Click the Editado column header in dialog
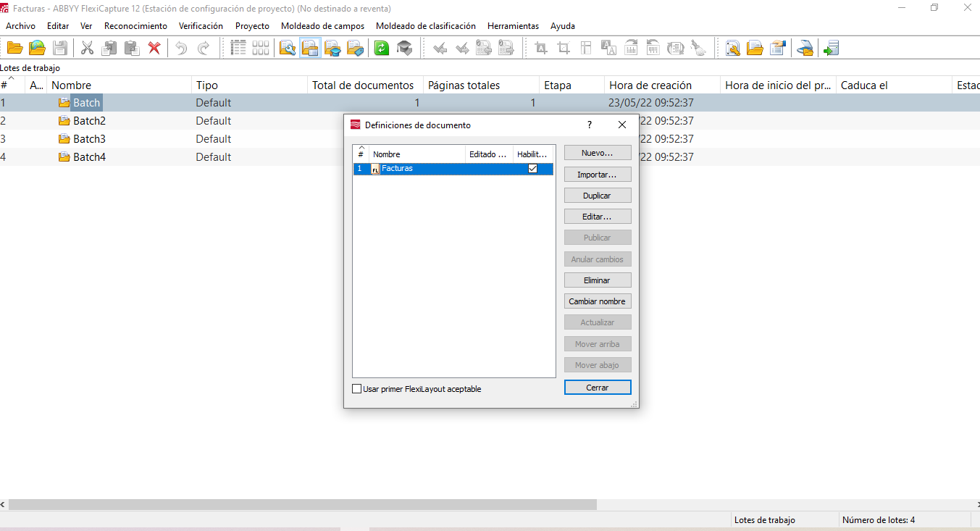Viewport: 980px width, 531px height. click(x=489, y=154)
